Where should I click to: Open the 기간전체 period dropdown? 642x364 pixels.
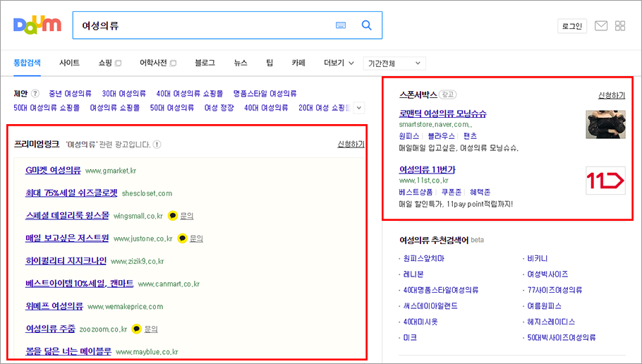click(394, 63)
